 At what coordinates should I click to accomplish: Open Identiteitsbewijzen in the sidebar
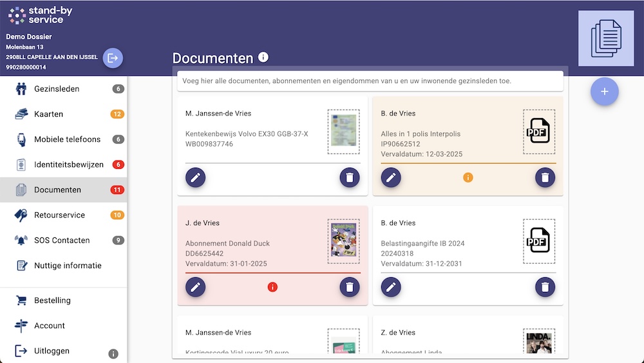[64, 164]
